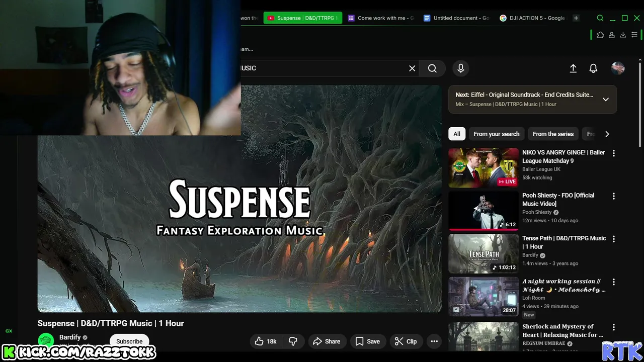This screenshot has width=644, height=362.
Task: Show more filter chips with right arrow
Action: click(x=607, y=134)
